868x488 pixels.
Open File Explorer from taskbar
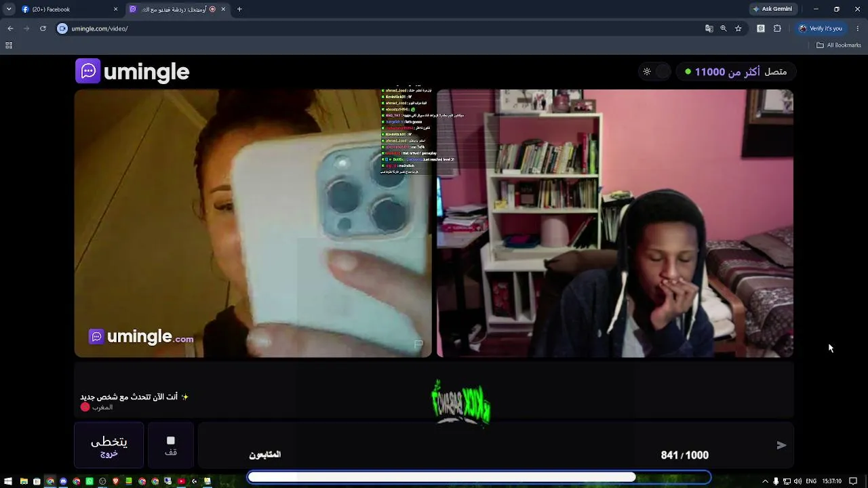pos(24,481)
